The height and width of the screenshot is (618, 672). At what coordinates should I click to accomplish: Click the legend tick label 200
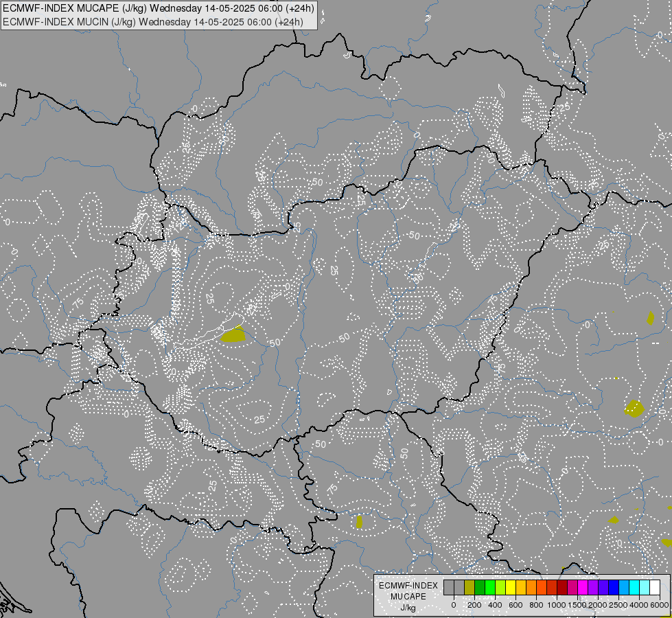[474, 605]
